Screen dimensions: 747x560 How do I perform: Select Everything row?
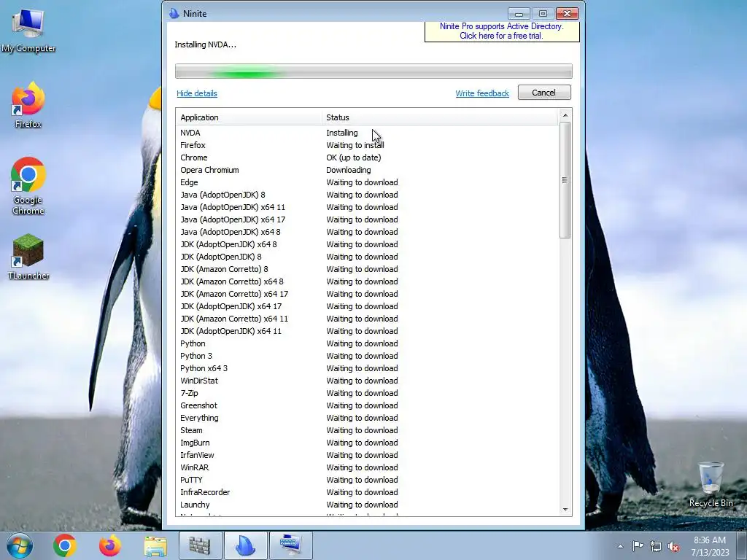pyautogui.click(x=367, y=418)
